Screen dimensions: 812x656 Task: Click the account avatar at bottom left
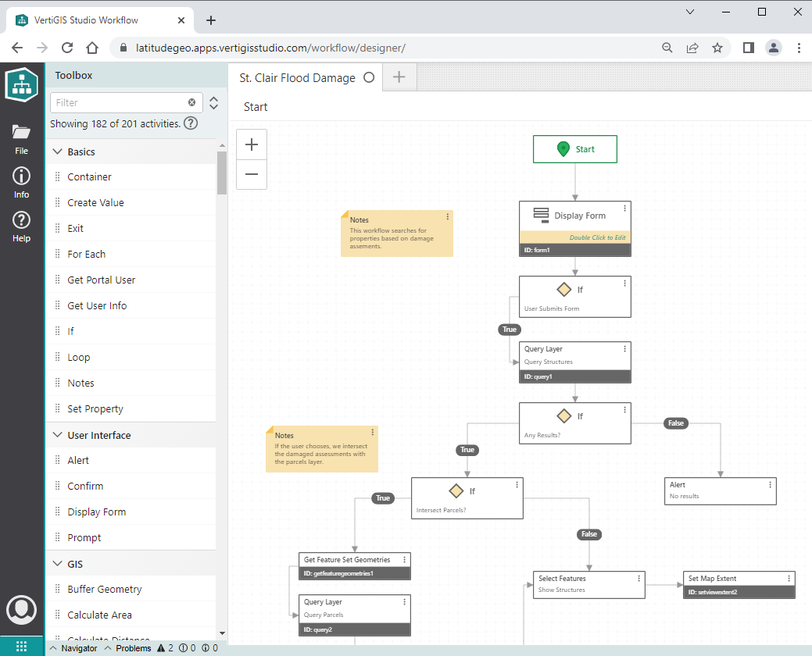22,610
